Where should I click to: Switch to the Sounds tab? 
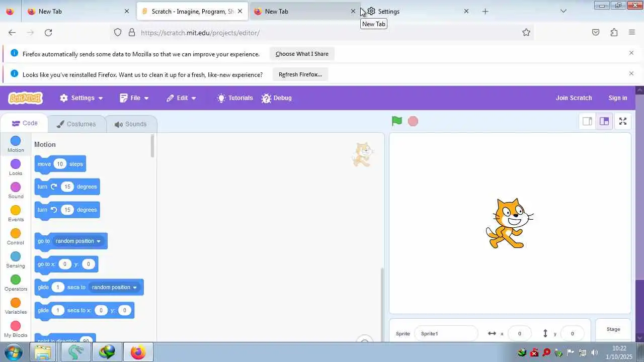(131, 124)
